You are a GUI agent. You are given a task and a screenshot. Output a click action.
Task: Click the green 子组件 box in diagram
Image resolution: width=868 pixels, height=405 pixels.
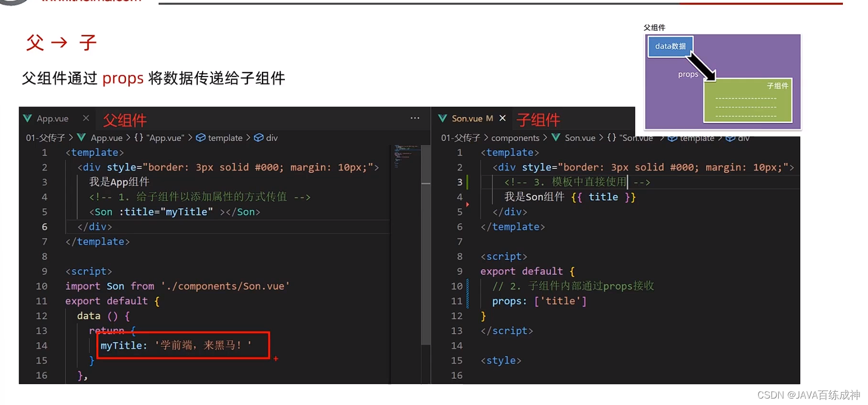tap(748, 101)
